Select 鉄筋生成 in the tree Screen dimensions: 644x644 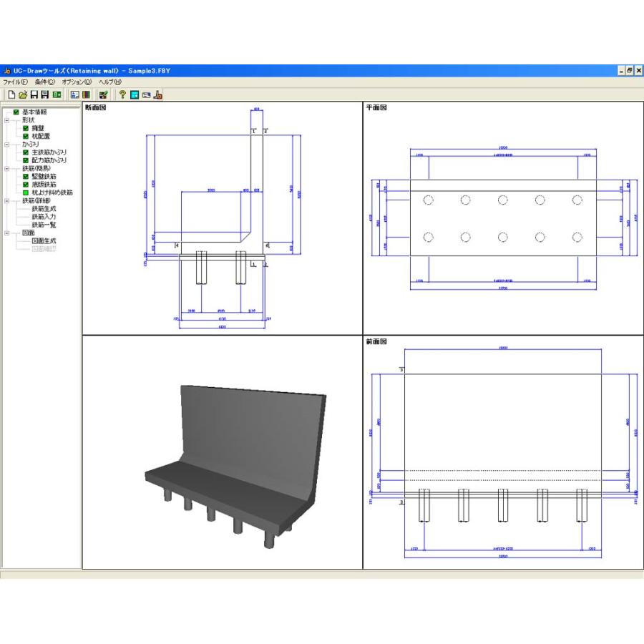pos(44,209)
